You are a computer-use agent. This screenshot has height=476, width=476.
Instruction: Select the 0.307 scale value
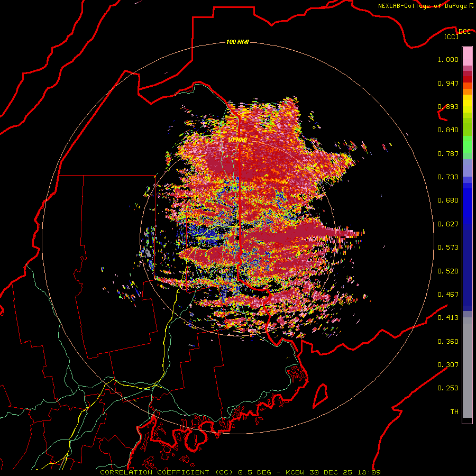pos(448,365)
